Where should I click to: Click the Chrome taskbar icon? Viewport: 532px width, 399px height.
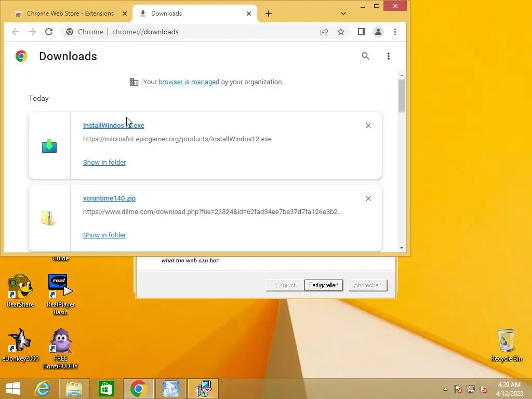point(138,389)
